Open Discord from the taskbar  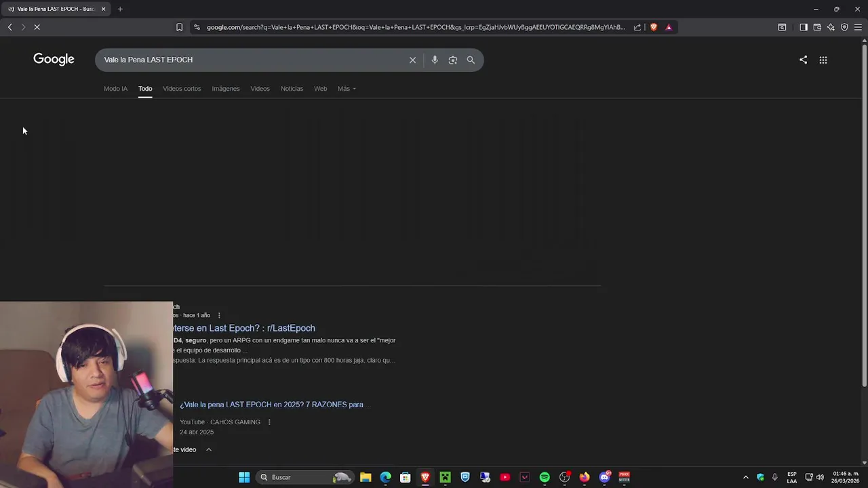click(605, 477)
